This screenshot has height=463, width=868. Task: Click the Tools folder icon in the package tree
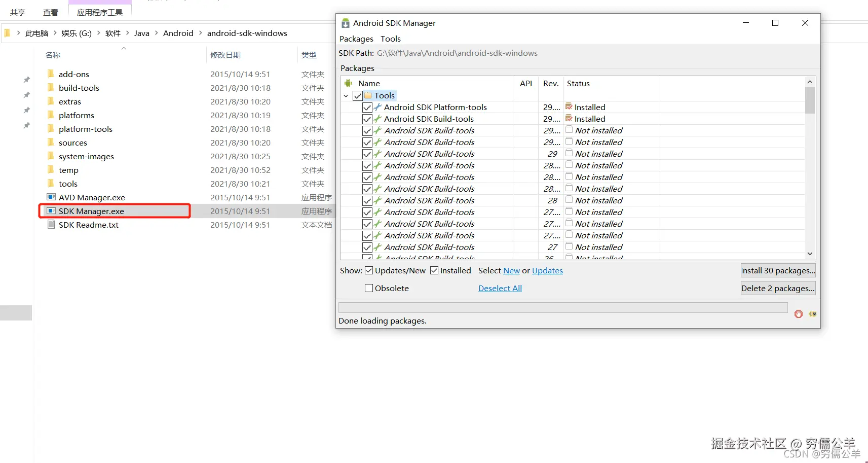[368, 95]
